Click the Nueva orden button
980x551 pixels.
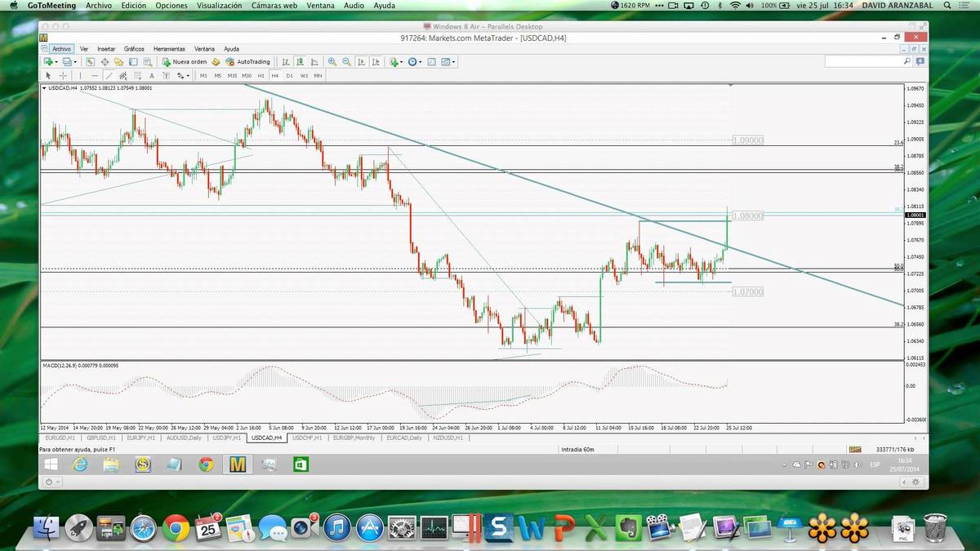point(185,62)
